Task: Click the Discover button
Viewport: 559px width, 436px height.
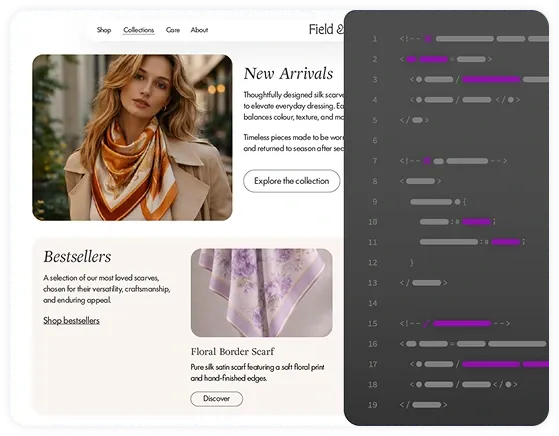Action: [x=216, y=399]
